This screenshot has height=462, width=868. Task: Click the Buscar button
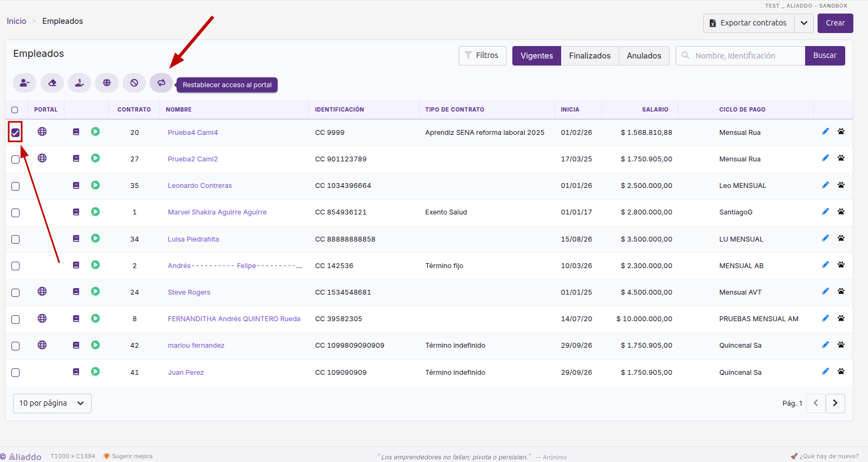click(x=825, y=56)
